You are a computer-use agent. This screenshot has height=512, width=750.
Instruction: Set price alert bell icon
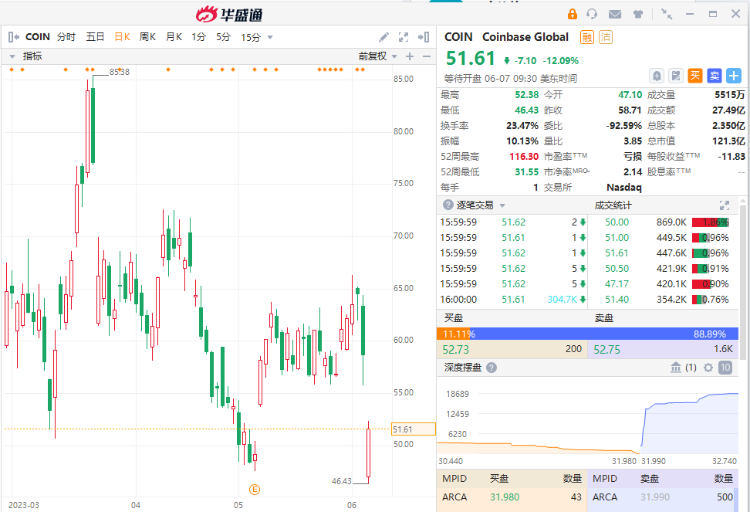click(657, 76)
